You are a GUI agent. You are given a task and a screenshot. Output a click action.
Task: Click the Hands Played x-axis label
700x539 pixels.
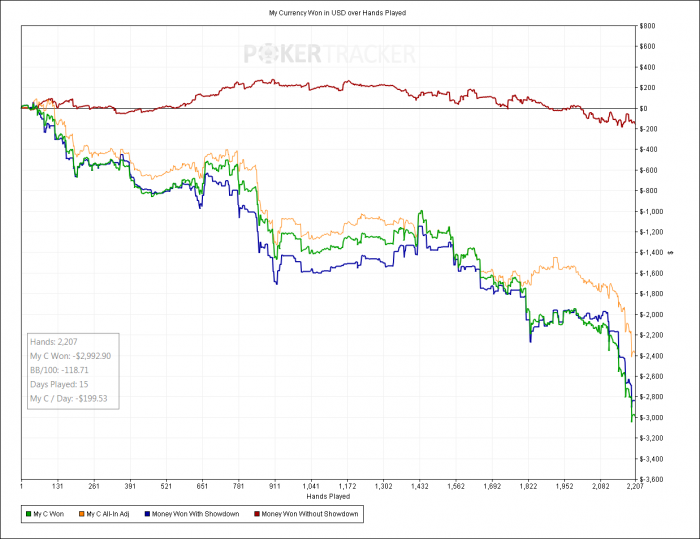pyautogui.click(x=328, y=496)
